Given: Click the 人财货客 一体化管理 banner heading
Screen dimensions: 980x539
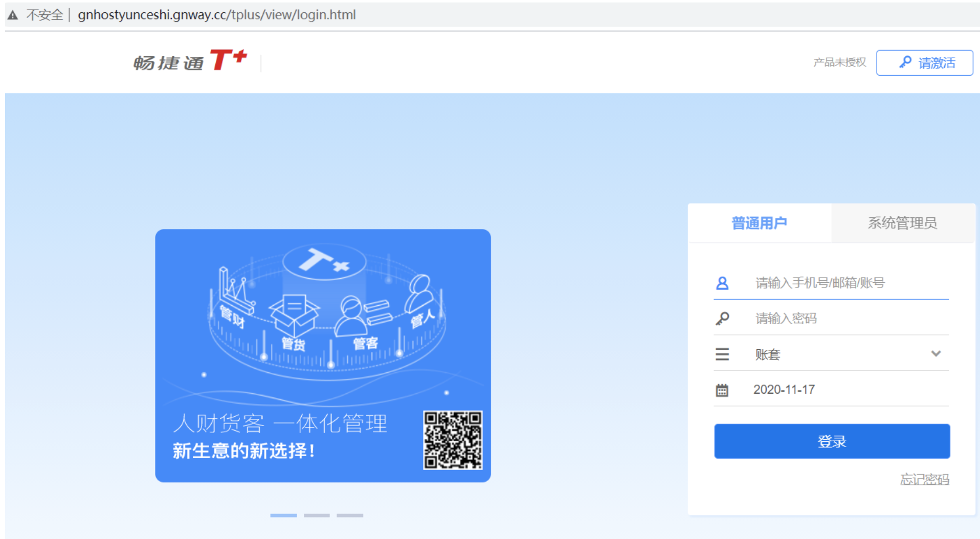Looking at the screenshot, I should point(280,423).
